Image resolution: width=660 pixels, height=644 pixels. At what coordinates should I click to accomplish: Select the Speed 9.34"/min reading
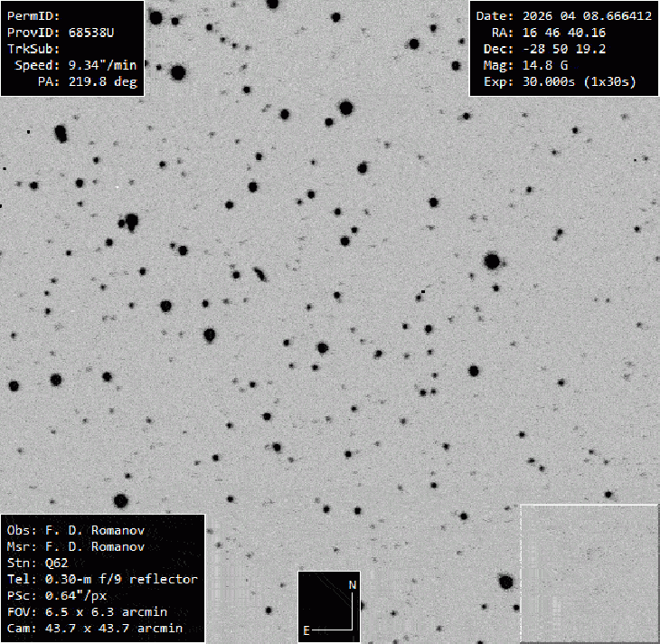point(101,65)
